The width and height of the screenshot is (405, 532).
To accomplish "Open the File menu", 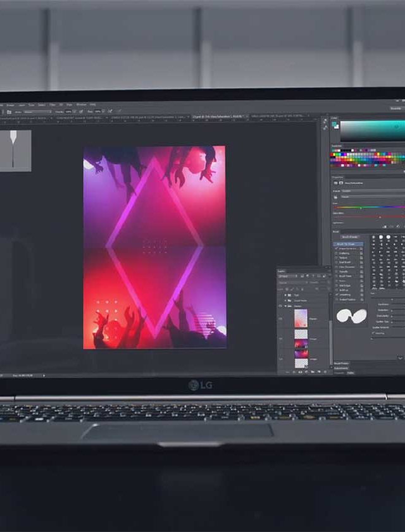I will coord(3,104).
